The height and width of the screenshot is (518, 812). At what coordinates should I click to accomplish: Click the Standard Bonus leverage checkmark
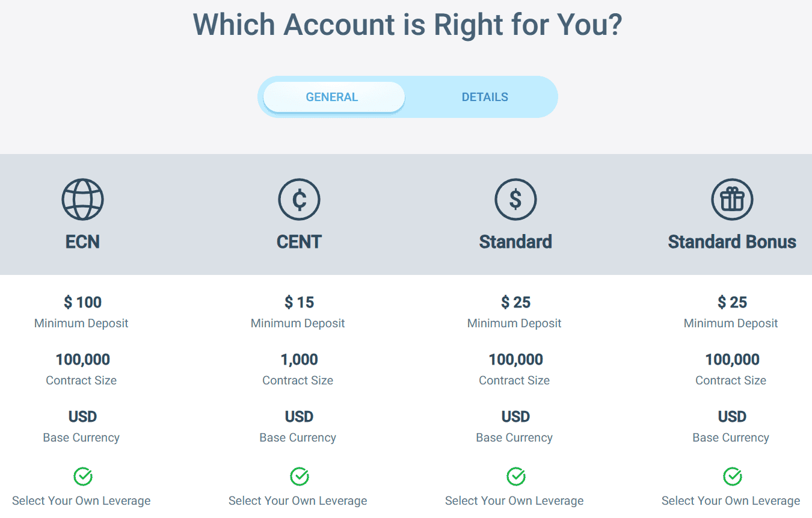731,476
